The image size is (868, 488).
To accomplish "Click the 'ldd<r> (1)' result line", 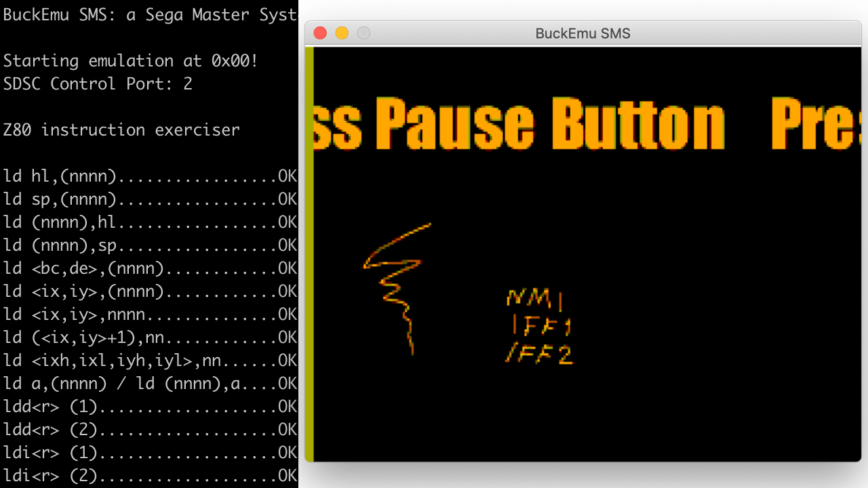I will click(x=149, y=407).
